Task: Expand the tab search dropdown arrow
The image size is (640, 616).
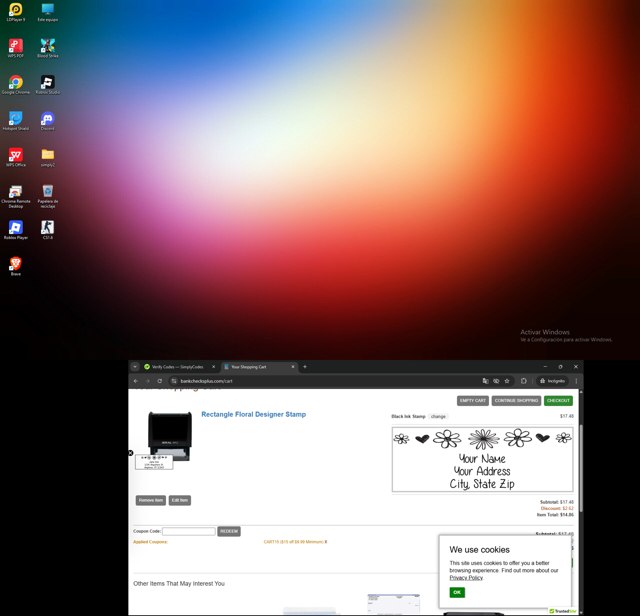Action: pos(135,367)
